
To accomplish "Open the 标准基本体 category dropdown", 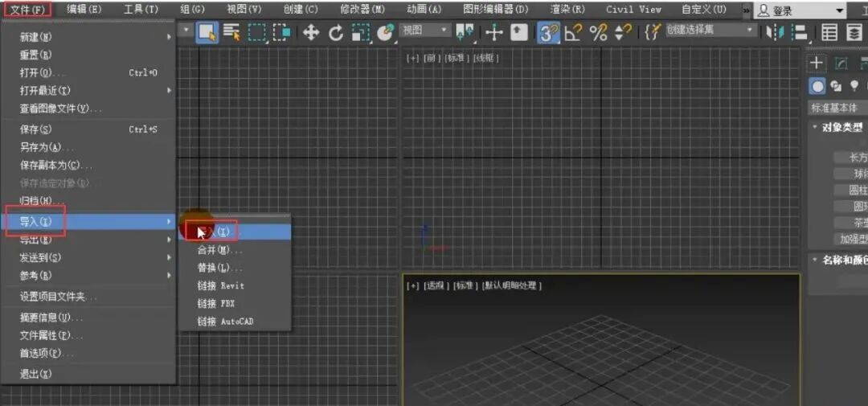I will pos(837,108).
